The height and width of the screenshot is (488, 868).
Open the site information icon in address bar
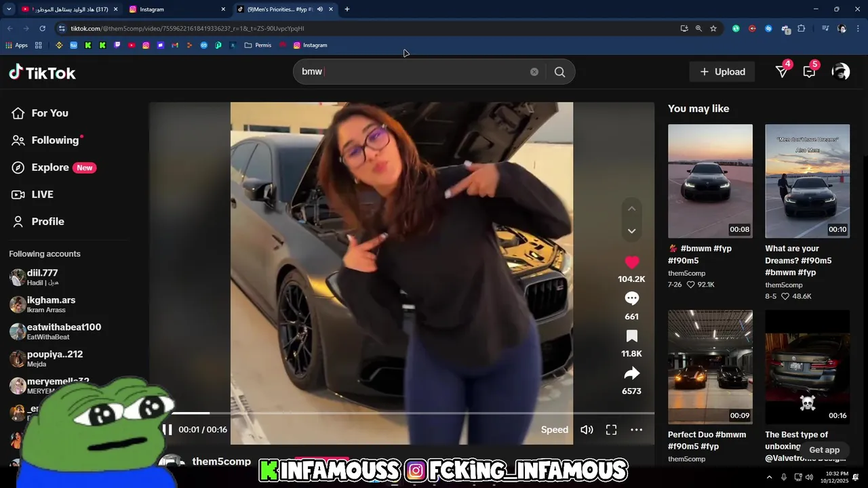pyautogui.click(x=62, y=28)
